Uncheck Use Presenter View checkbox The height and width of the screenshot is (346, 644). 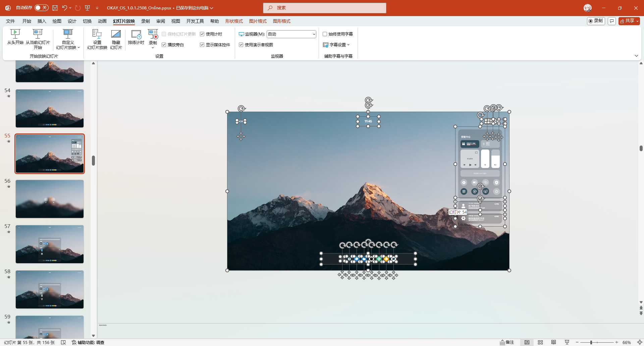coord(241,45)
